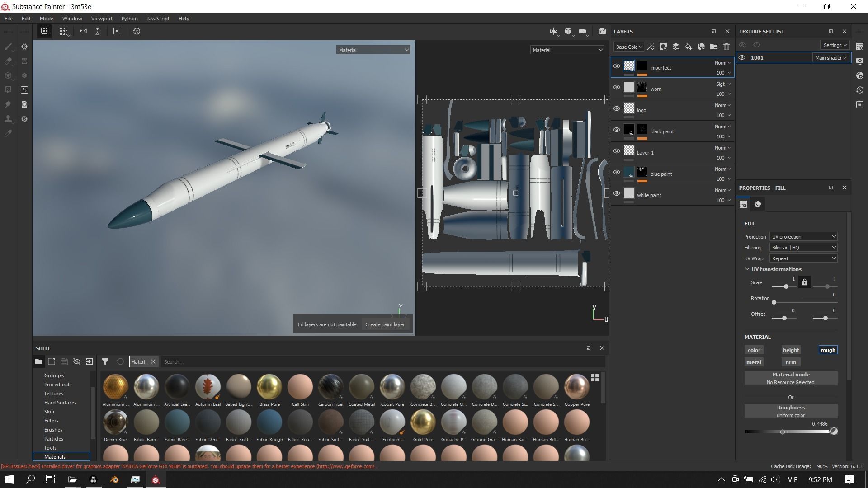Open the Projection dropdown

point(803,237)
